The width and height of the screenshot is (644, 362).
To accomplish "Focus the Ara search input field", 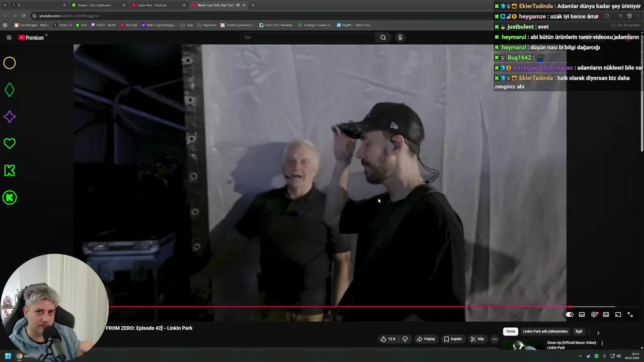I will 308,37.
